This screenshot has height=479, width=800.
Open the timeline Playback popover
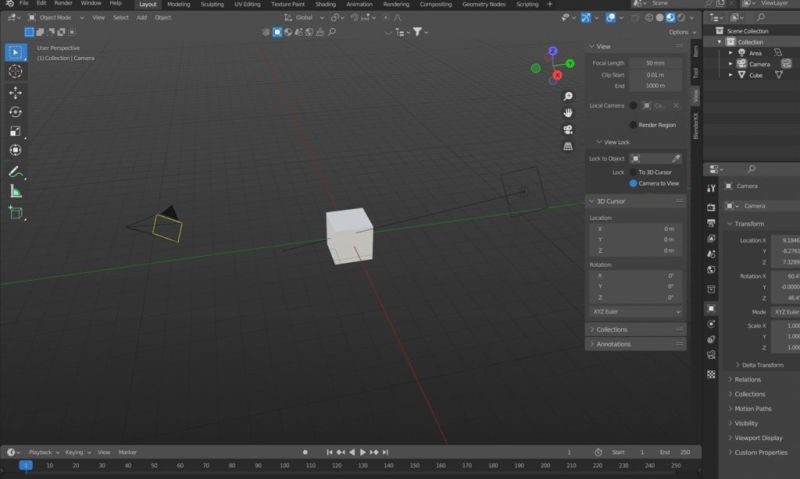(x=44, y=452)
